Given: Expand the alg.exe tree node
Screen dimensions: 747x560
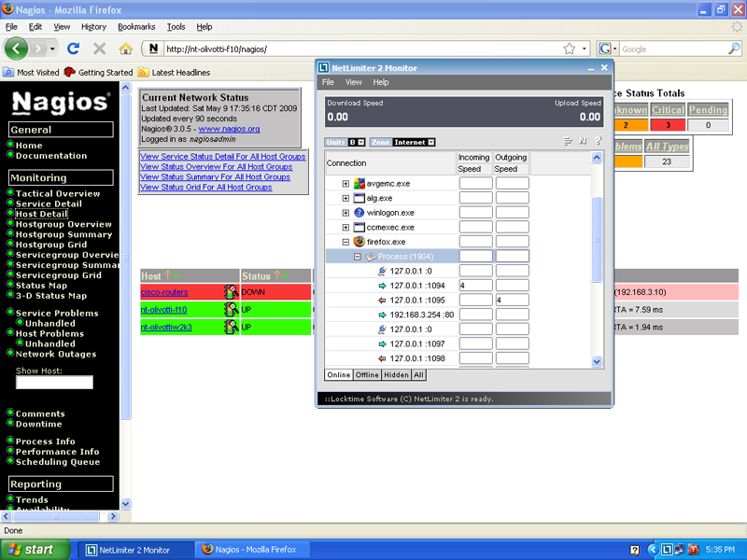Looking at the screenshot, I should tap(345, 198).
